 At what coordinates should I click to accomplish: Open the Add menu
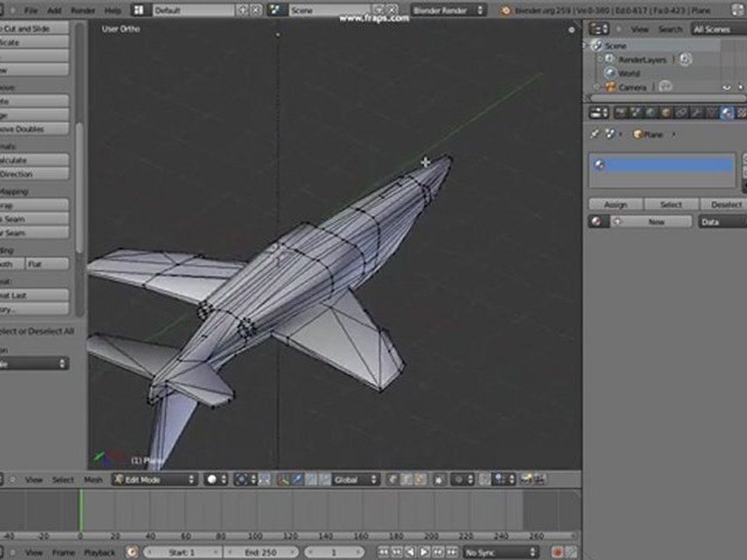(x=54, y=10)
